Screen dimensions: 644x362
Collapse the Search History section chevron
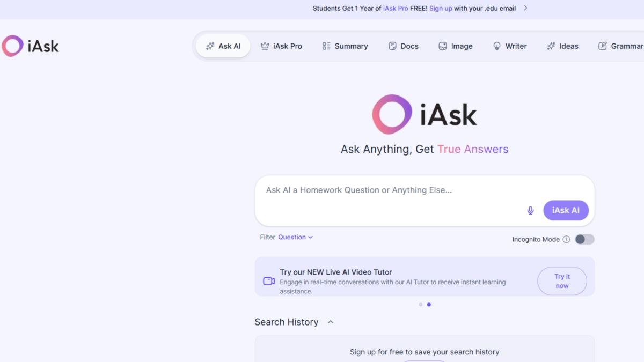click(x=331, y=322)
